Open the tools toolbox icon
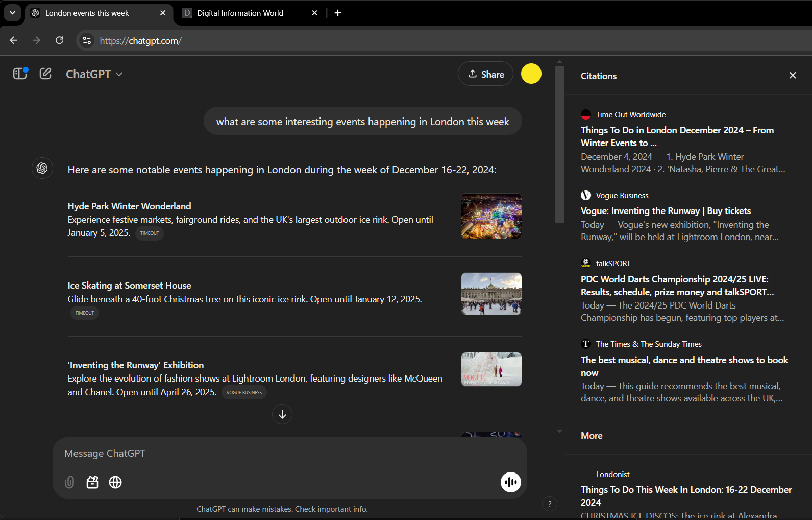The width and height of the screenshot is (812, 520). pyautogui.click(x=92, y=482)
